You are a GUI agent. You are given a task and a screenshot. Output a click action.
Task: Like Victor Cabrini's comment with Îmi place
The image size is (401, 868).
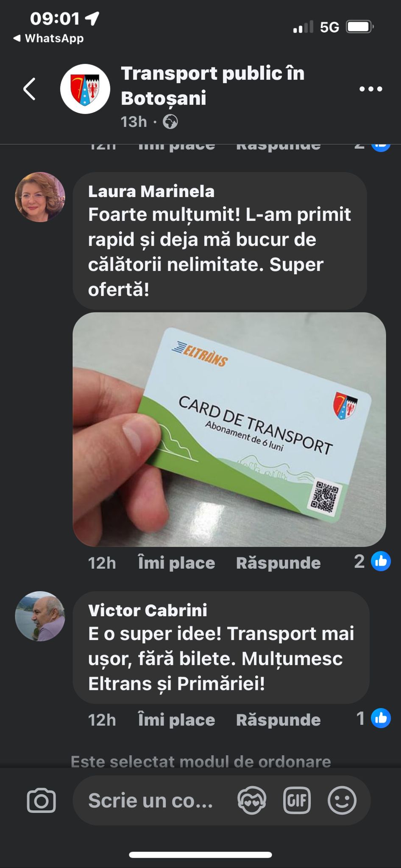[x=176, y=720]
